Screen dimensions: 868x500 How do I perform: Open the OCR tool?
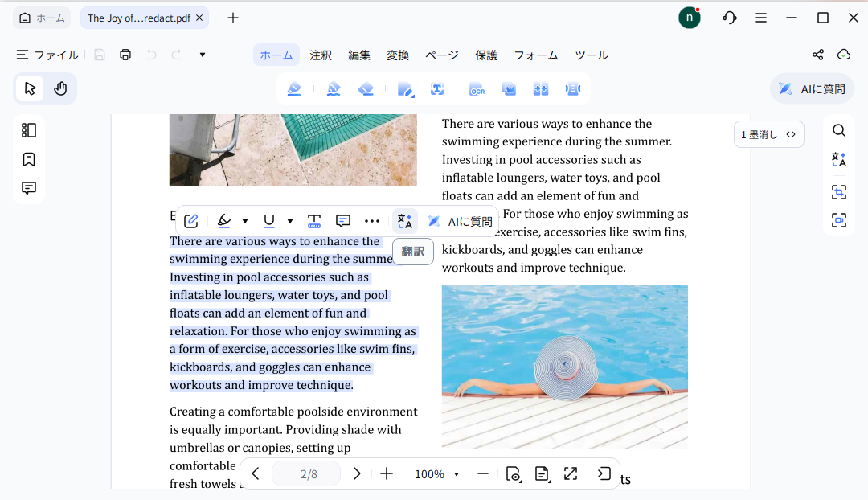coord(477,88)
